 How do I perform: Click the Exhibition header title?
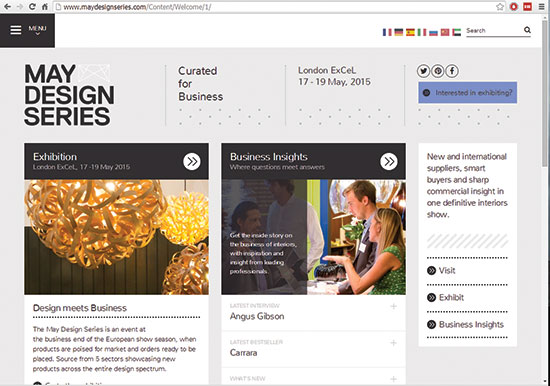tap(55, 157)
